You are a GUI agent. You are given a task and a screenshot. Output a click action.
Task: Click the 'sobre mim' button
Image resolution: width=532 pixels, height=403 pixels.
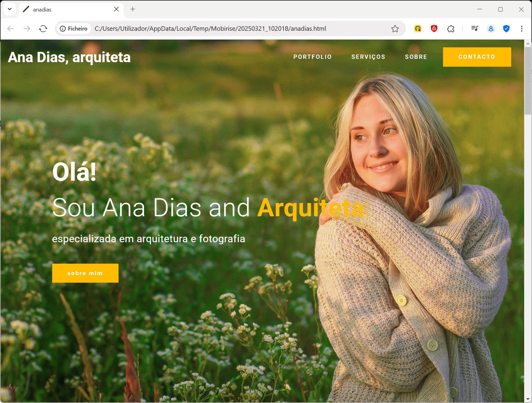[x=85, y=273]
